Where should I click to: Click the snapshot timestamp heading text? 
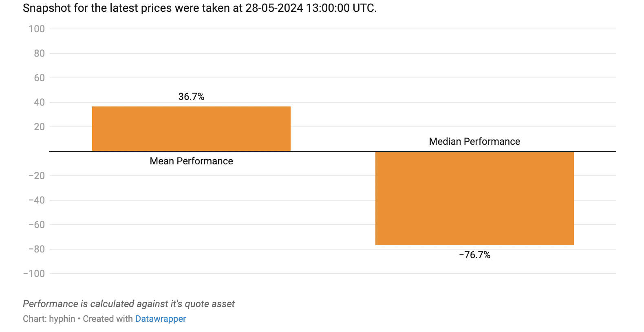(x=200, y=8)
